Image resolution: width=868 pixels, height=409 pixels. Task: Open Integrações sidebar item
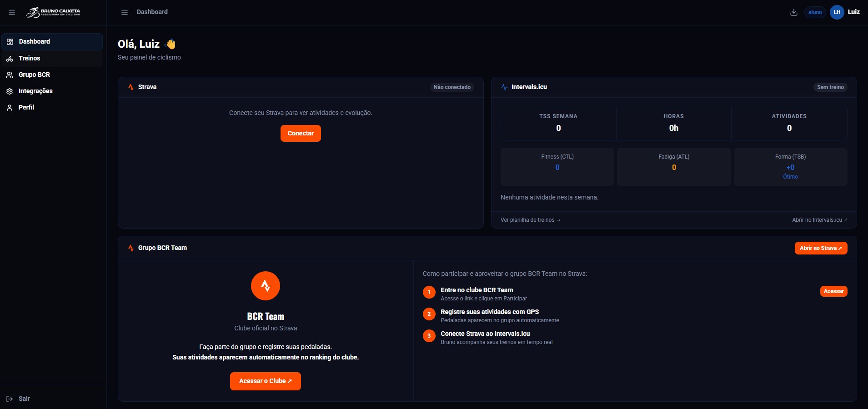pyautogui.click(x=52, y=91)
